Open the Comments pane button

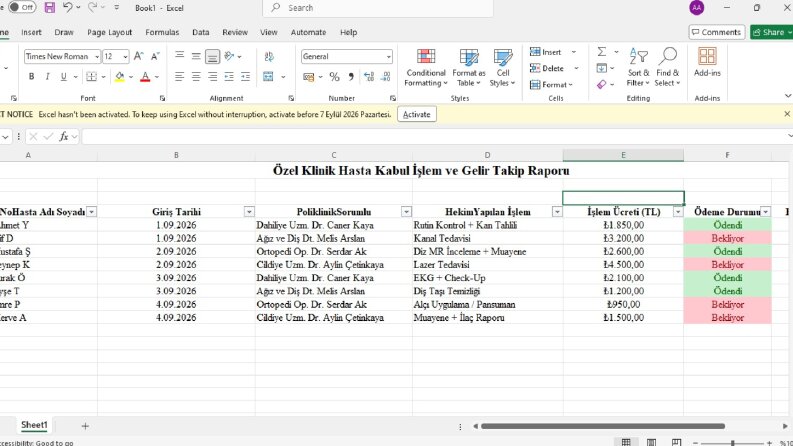coord(717,32)
